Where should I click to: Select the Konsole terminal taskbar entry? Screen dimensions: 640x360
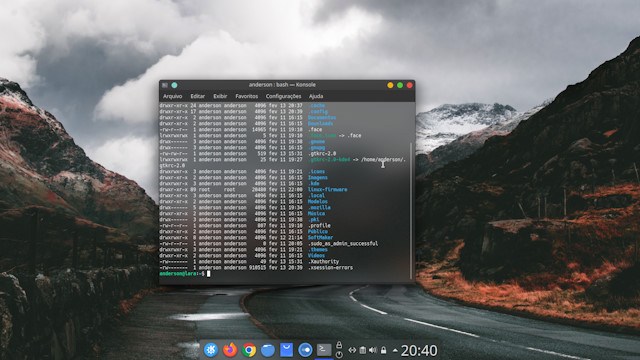tap(324, 350)
